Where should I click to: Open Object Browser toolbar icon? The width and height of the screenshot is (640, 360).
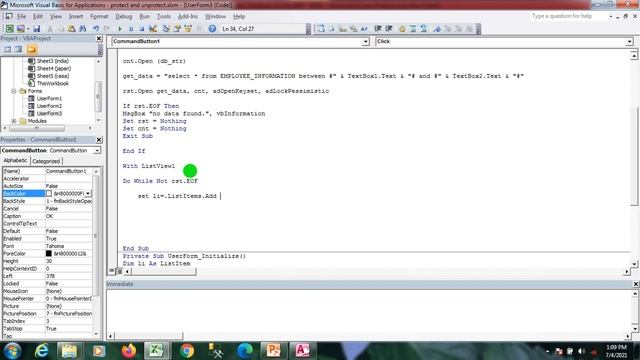tap(188, 29)
